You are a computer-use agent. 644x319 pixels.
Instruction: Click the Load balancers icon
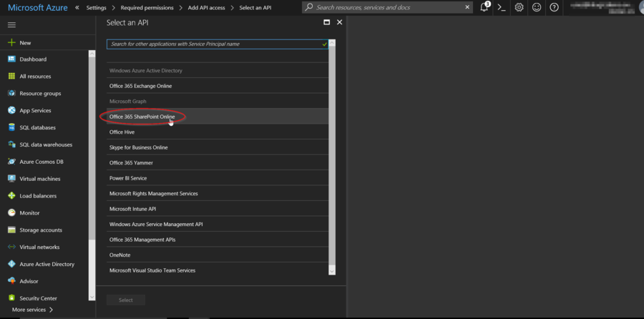[11, 196]
